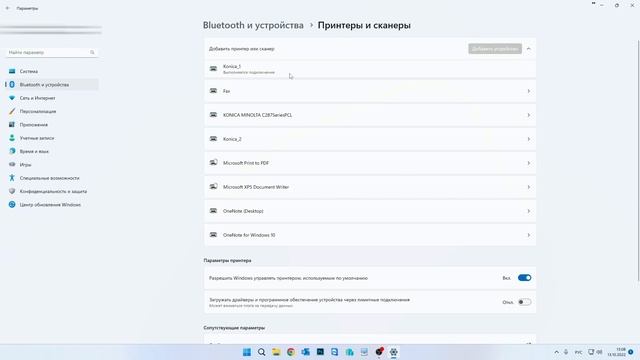Select Приложения menu label

pyautogui.click(x=33, y=124)
